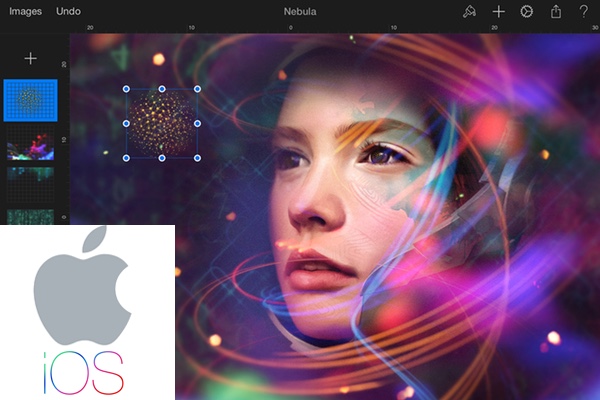Grab the middle-right selection handle
Image resolution: width=600 pixels, height=400 pixels.
[197, 124]
